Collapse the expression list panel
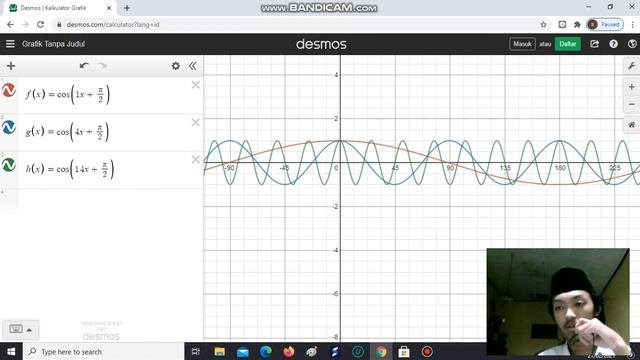 point(193,66)
